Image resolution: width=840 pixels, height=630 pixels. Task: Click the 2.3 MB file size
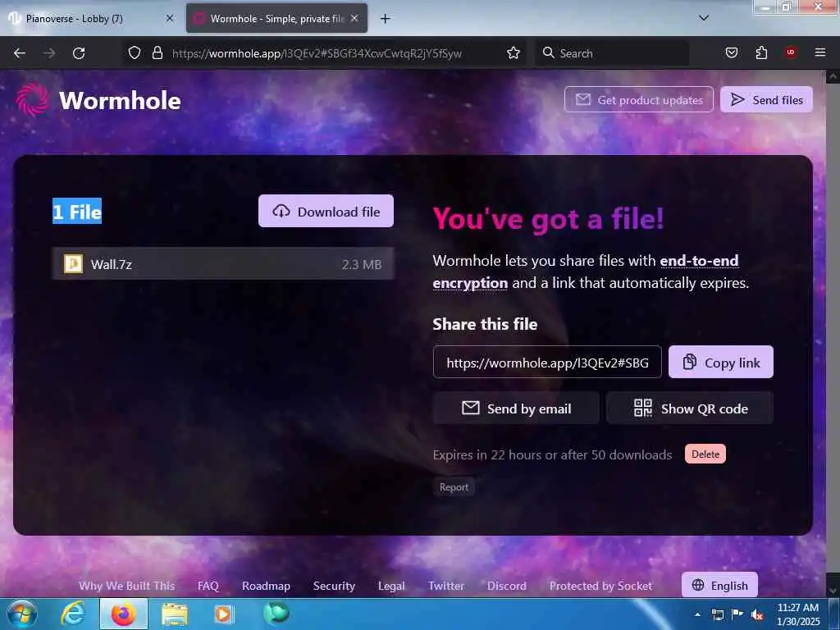(x=362, y=264)
